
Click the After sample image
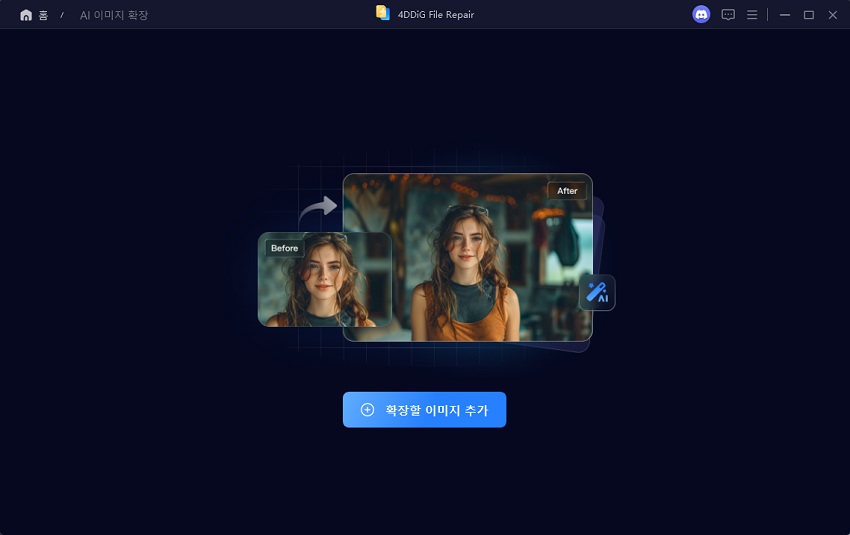[468, 257]
